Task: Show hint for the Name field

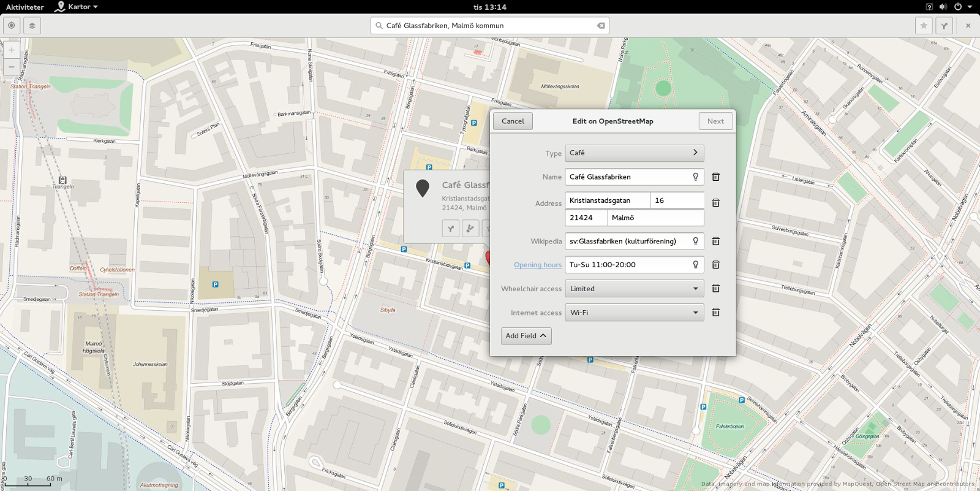Action: (x=696, y=177)
